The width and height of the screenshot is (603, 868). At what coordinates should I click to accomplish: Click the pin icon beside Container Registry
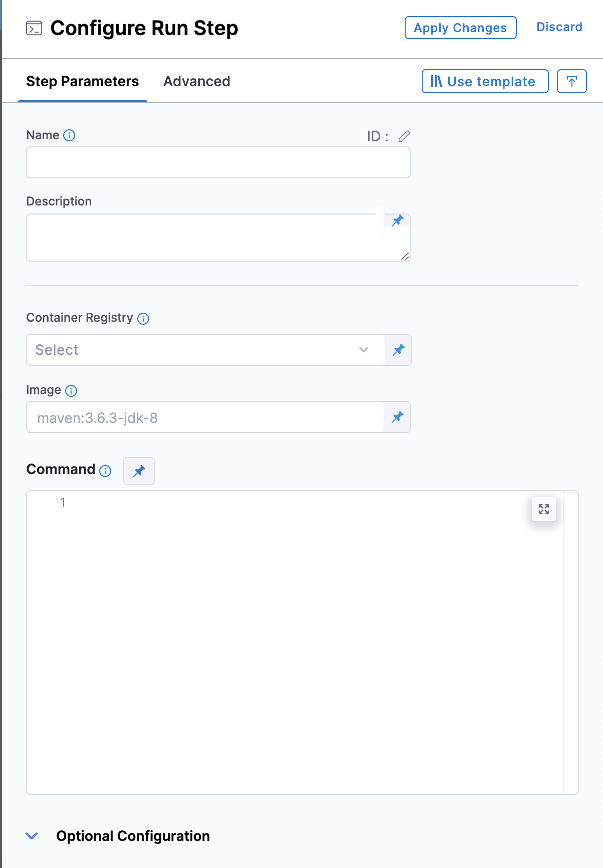pos(398,350)
